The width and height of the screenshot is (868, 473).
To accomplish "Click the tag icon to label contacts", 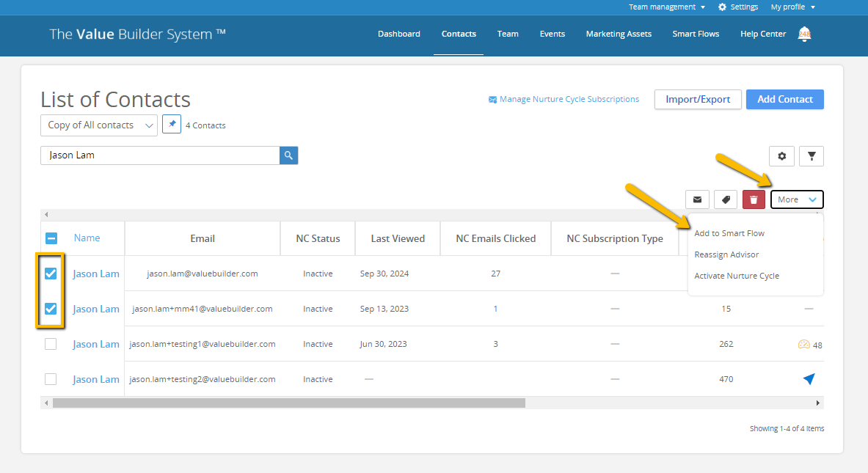I will [725, 199].
